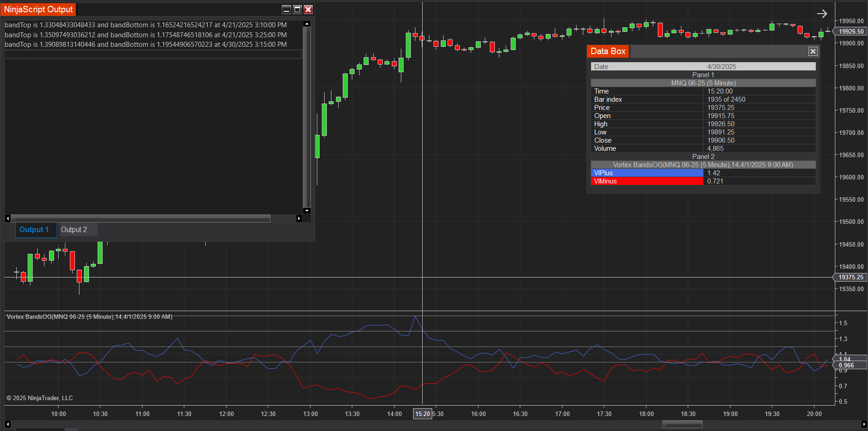Click the Vortex BandsOG label on indicator panel

pyautogui.click(x=89, y=317)
